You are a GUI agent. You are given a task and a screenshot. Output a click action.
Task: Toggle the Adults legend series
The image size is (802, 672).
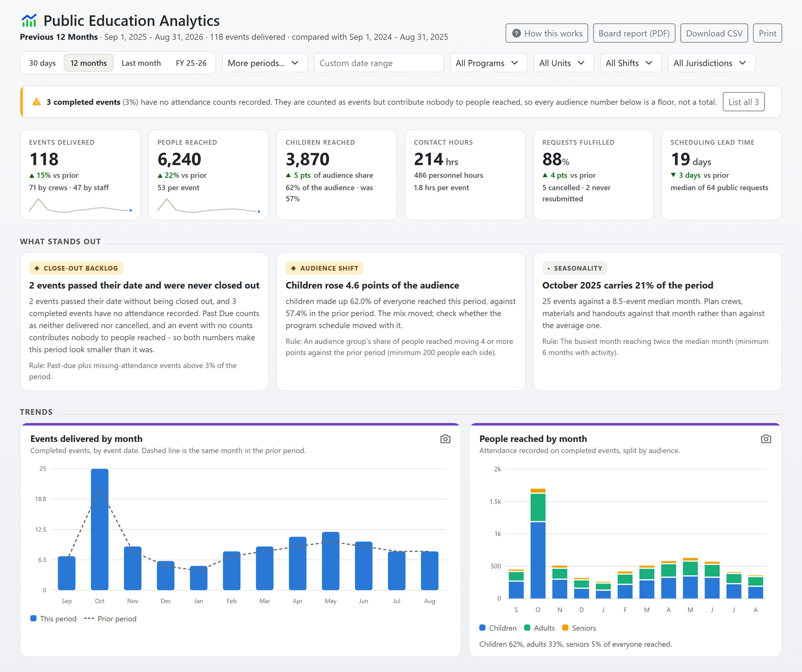pyautogui.click(x=539, y=628)
